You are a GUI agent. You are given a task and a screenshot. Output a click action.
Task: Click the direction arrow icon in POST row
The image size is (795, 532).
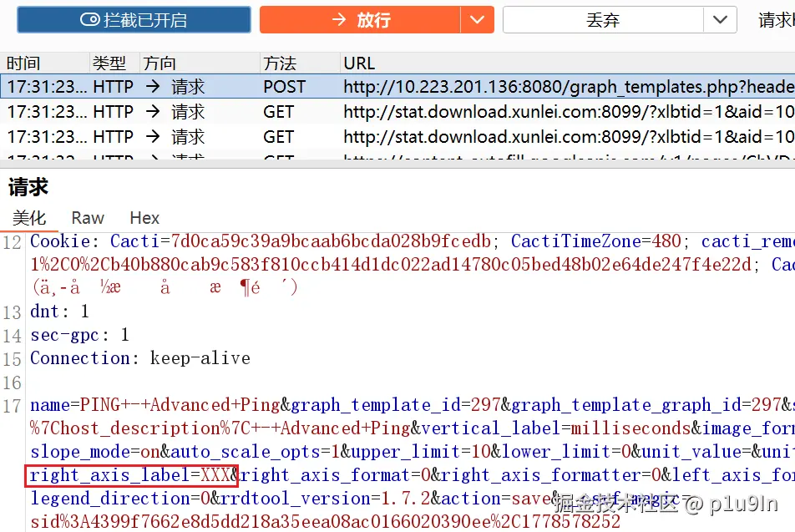click(x=153, y=87)
